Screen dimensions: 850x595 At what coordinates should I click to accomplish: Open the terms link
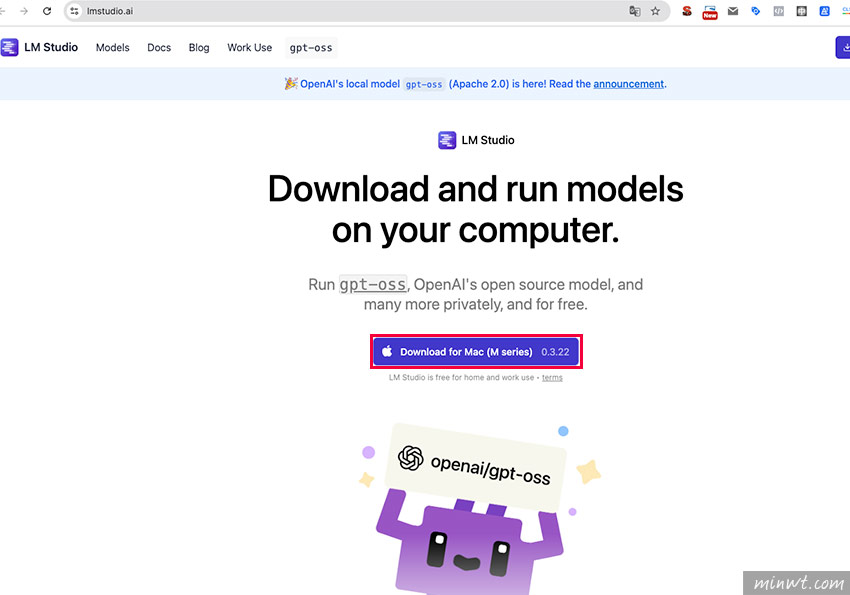pyautogui.click(x=552, y=378)
